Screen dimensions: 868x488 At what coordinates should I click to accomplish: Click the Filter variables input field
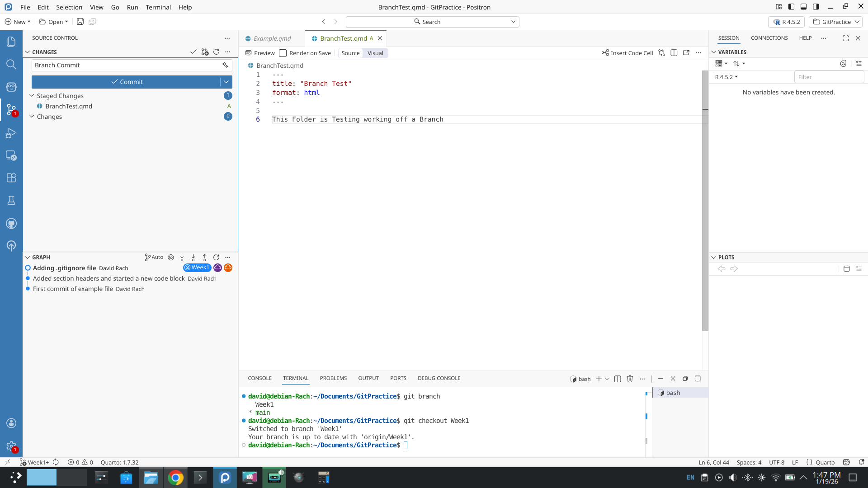click(828, 77)
